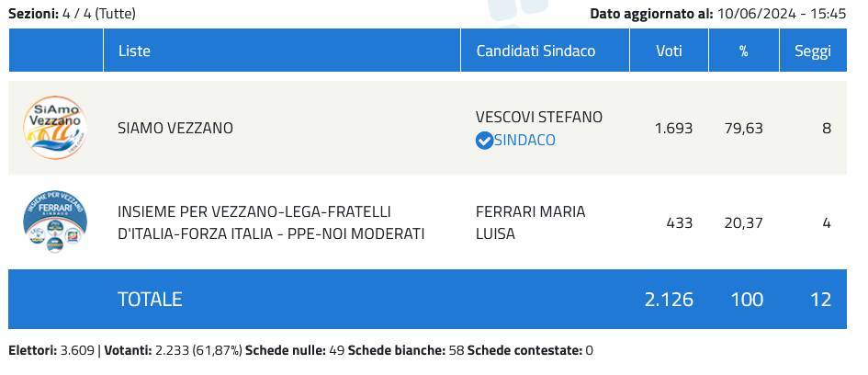Click the 433 votes value
Screen dimensions: 868x375
pyautogui.click(x=680, y=222)
